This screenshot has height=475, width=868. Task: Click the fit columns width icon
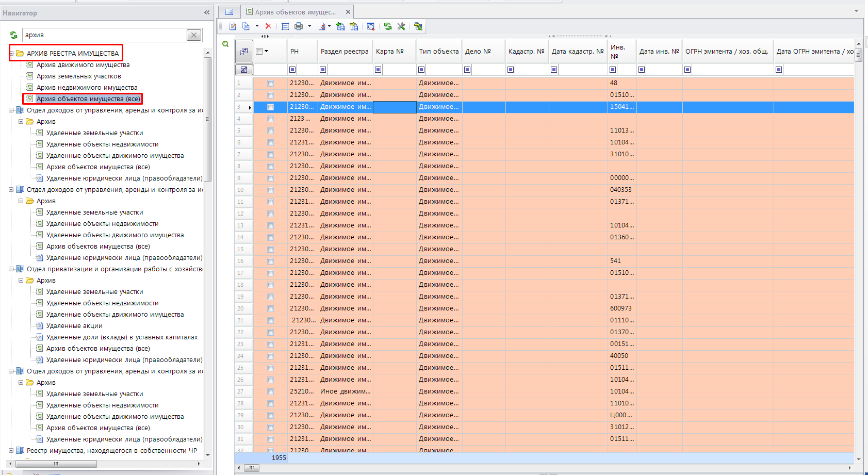coord(285,26)
